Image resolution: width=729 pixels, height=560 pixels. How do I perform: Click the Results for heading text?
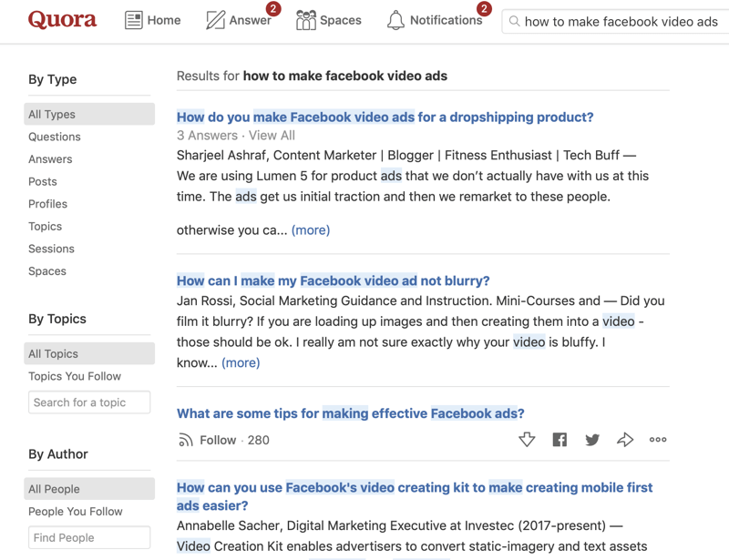[312, 76]
